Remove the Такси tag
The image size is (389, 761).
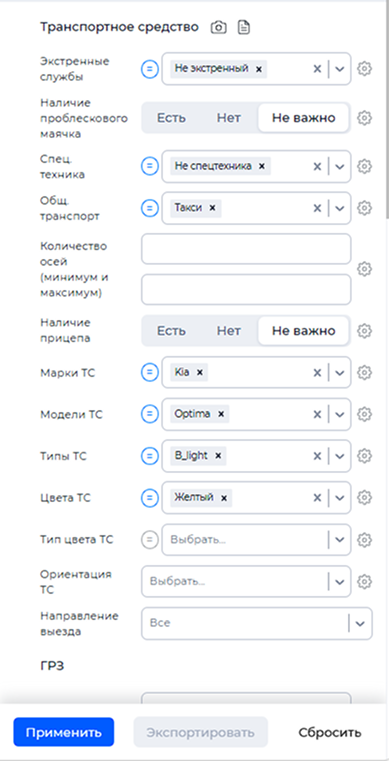pos(212,208)
